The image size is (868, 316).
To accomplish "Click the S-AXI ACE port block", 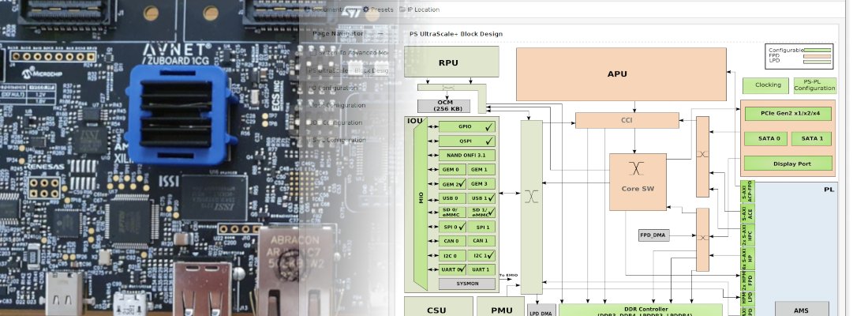I will pyautogui.click(x=747, y=213).
